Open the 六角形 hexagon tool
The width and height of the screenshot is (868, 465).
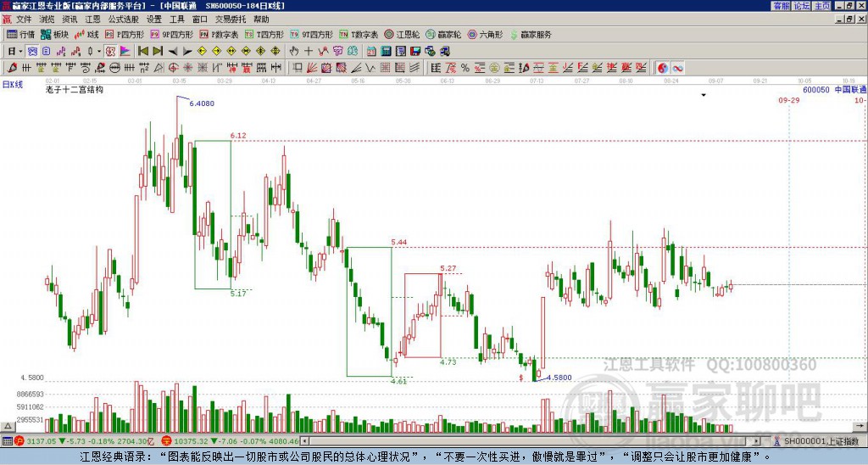tap(486, 34)
